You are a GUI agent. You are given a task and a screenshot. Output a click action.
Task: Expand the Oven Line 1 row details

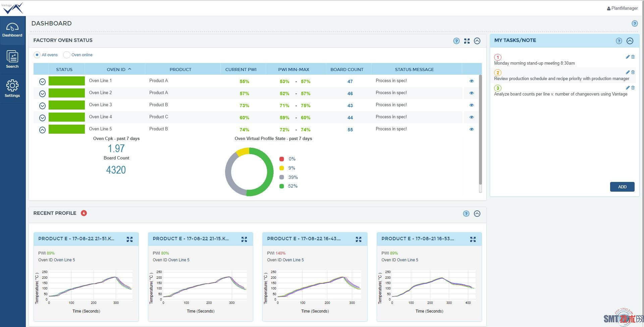[42, 82]
